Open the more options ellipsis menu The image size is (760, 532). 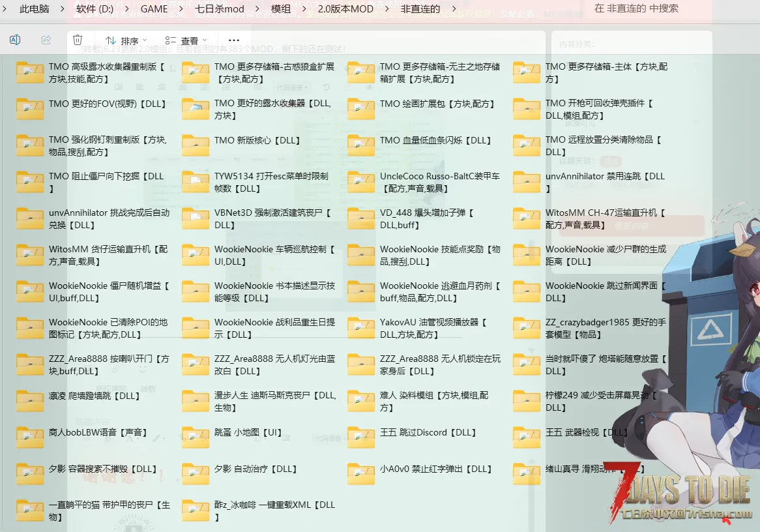[233, 40]
